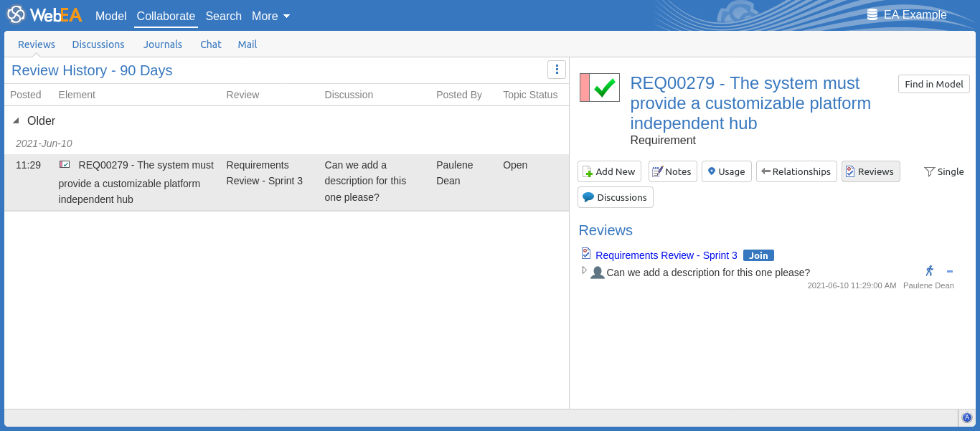Click the walking-figure status icon on discussion
This screenshot has width=980, height=431.
coord(929,271)
